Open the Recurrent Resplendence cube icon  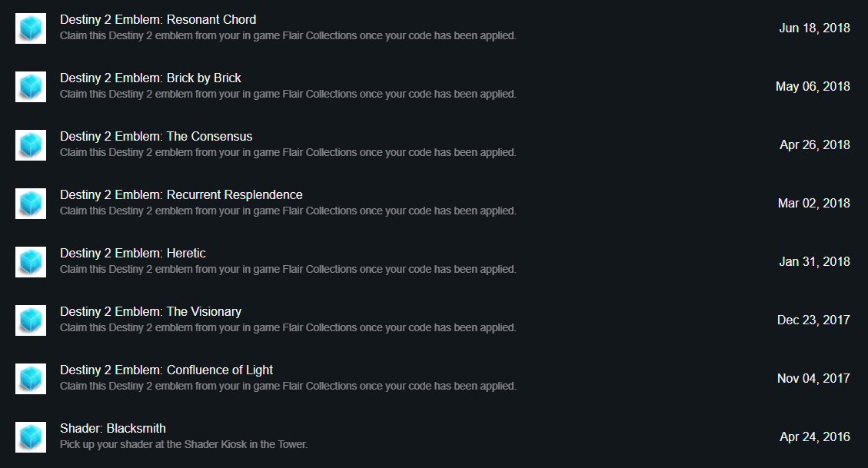[x=31, y=204]
